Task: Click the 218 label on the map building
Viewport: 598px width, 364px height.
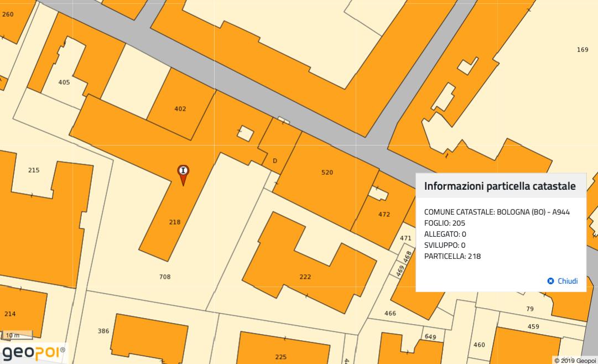Action: (x=175, y=222)
